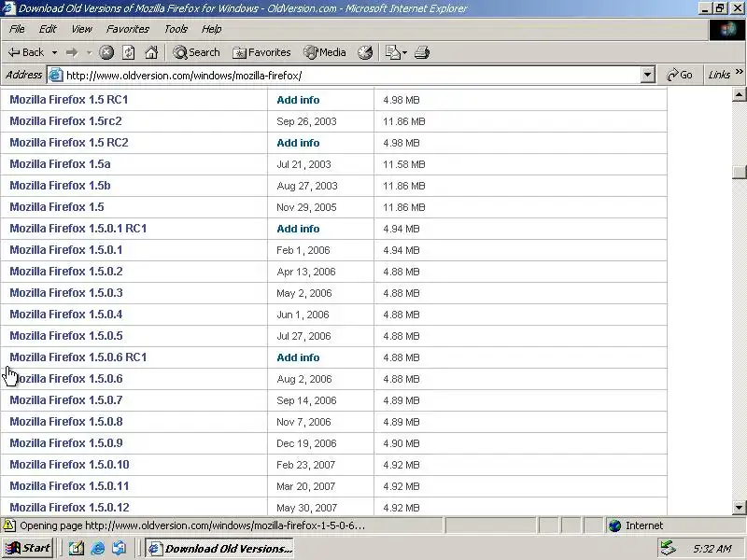Open Mozilla Firefox 1.5.0.12 link
This screenshot has width=747, height=560.
(69, 507)
